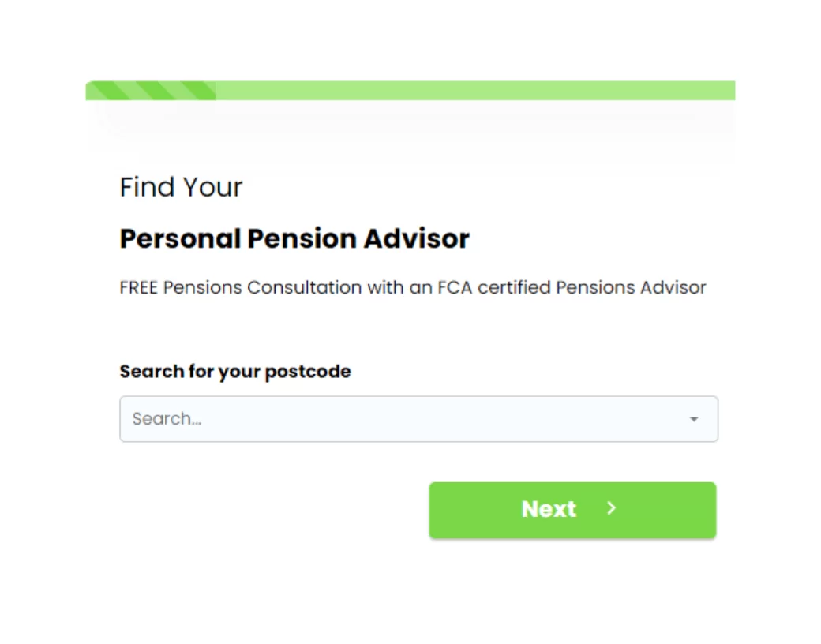Viewport: 821px width, 644px height.
Task: Click the unfilled light green progress bar
Action: coord(474,91)
